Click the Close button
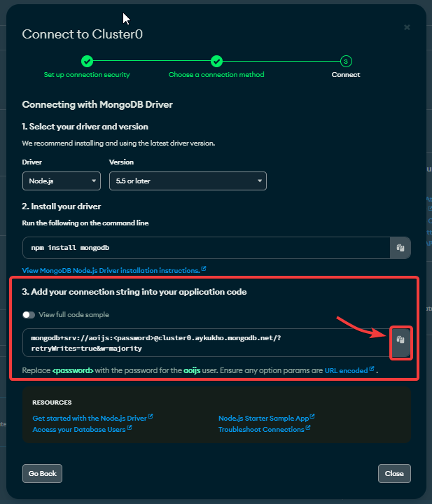432x504 pixels. tap(394, 473)
